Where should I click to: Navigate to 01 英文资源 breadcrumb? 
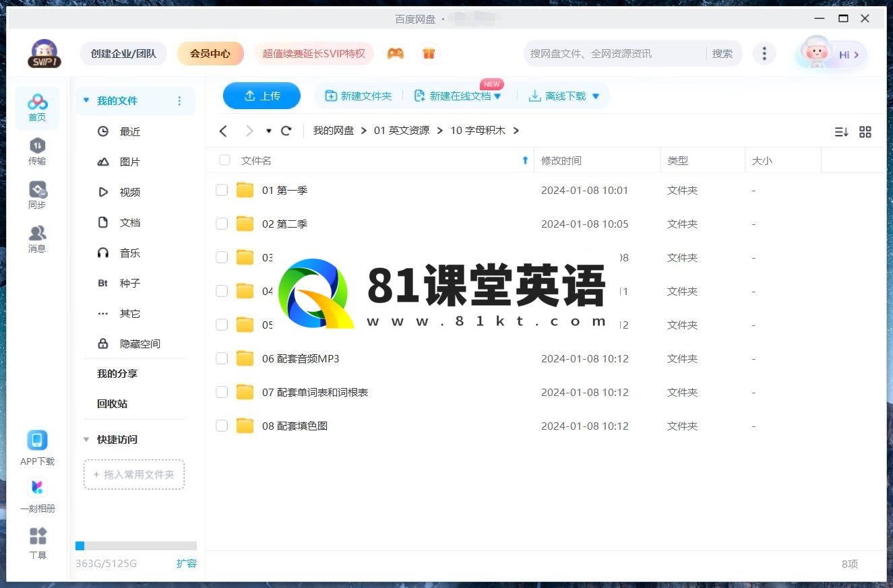[402, 131]
